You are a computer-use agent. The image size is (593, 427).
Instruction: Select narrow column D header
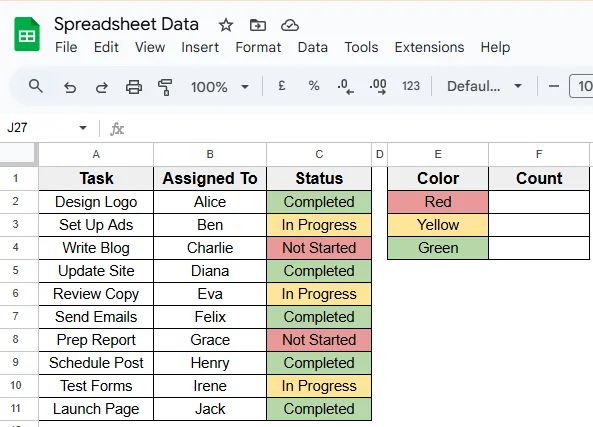(x=380, y=154)
